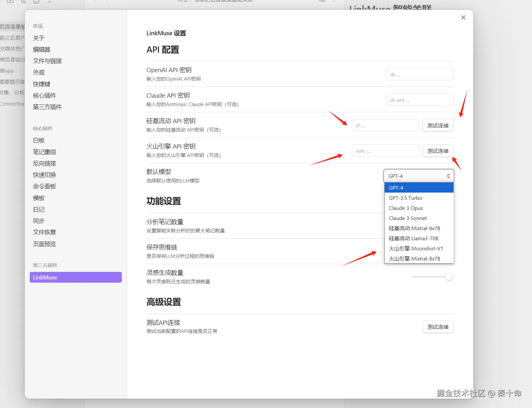Click the '保存思维链' setting label
The width and height of the screenshot is (532, 408).
click(162, 247)
